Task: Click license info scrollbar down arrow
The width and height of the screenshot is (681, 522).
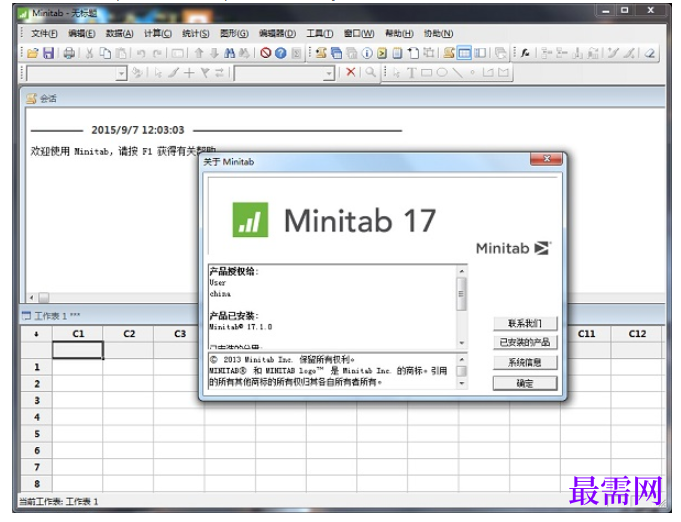Action: 462,343
